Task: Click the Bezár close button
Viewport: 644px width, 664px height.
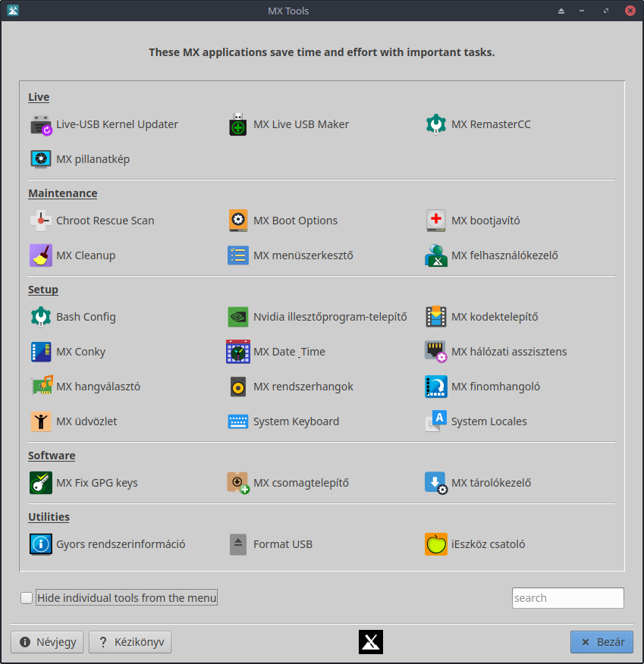Action: [x=602, y=642]
